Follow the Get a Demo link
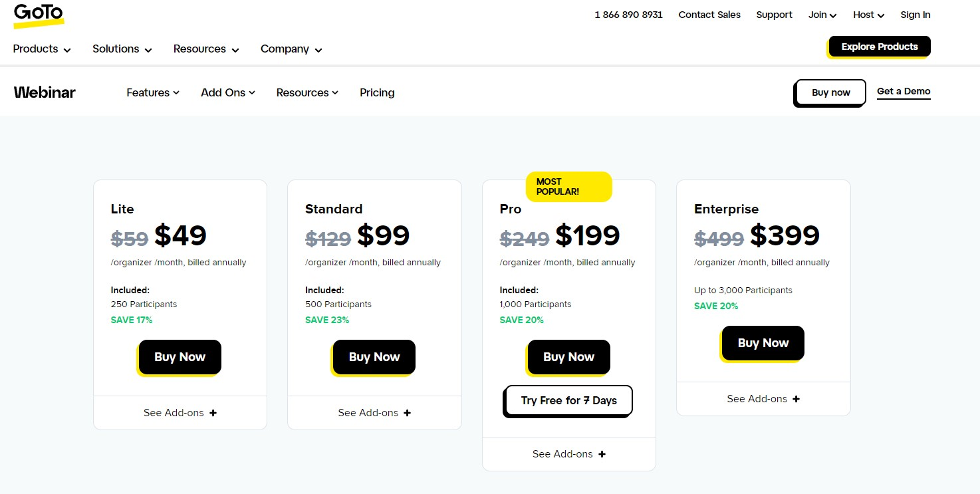The height and width of the screenshot is (494, 980). (x=904, y=92)
